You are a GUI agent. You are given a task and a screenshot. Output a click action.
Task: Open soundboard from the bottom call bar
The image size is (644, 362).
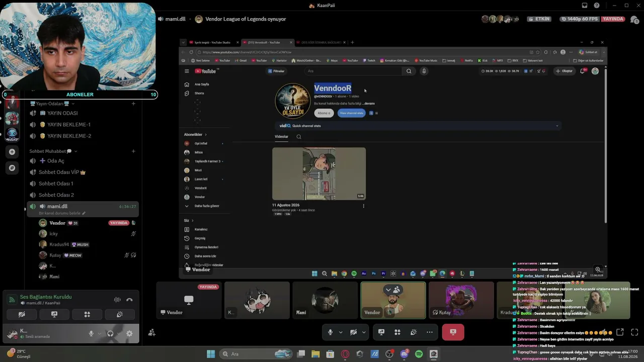click(414, 332)
